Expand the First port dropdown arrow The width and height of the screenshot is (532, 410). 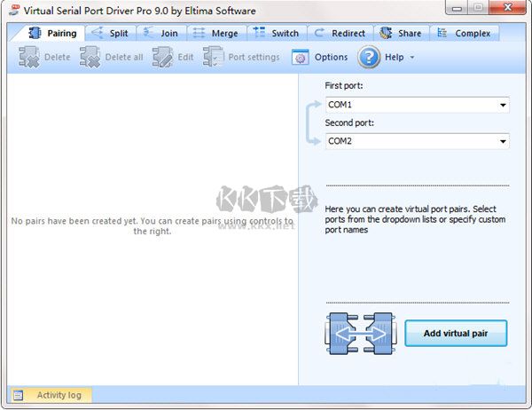(503, 105)
